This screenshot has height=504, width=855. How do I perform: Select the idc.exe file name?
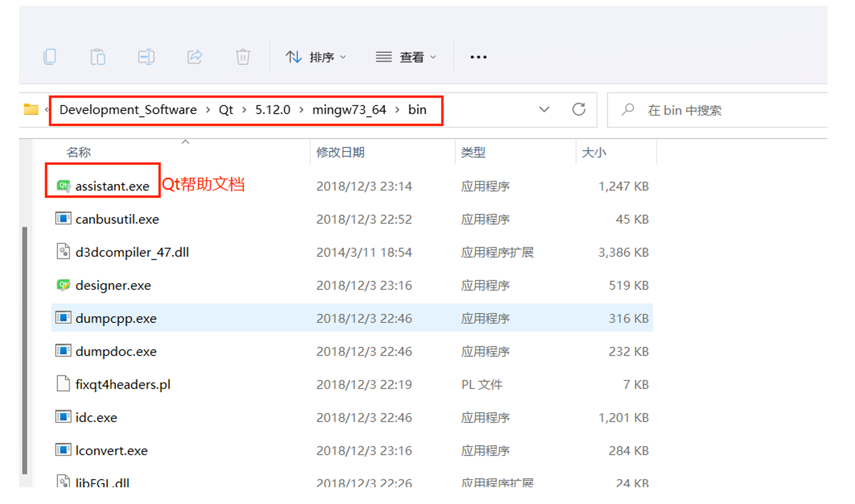(96, 417)
